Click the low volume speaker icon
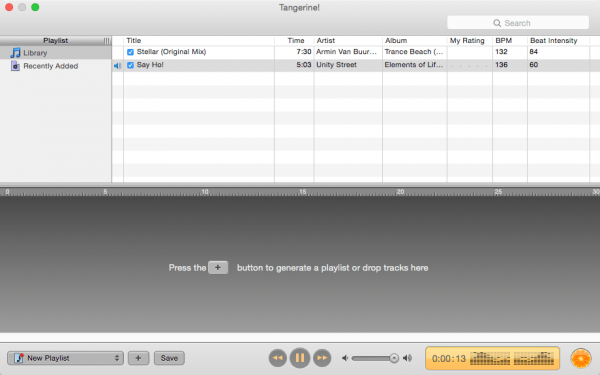This screenshot has width=600, height=375. 345,358
